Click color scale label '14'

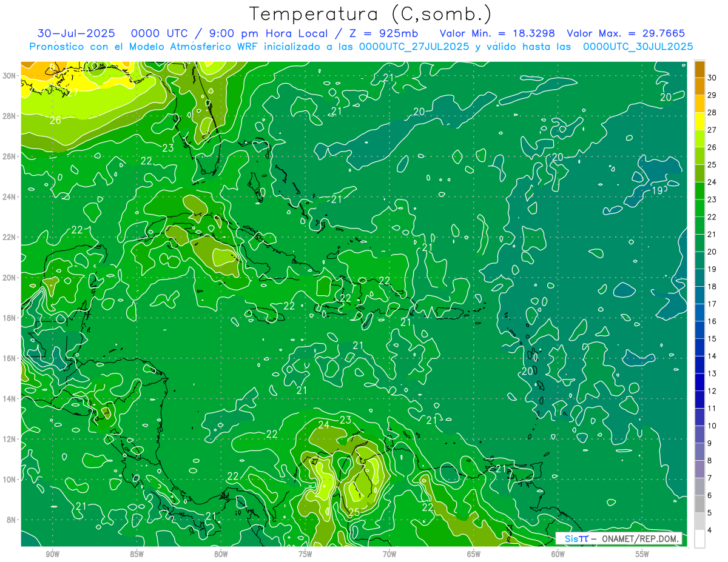point(712,356)
